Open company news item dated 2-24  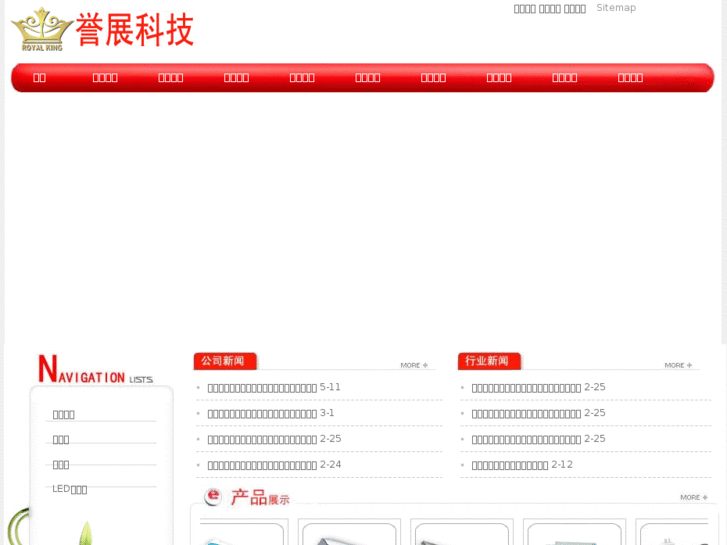(262, 465)
